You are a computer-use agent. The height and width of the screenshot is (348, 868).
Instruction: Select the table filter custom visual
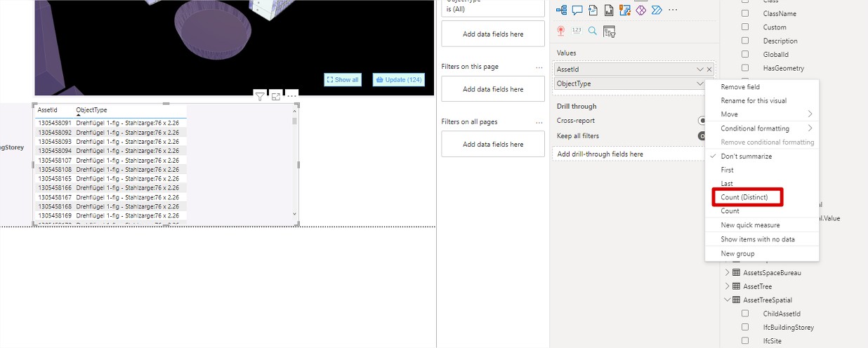(609, 31)
